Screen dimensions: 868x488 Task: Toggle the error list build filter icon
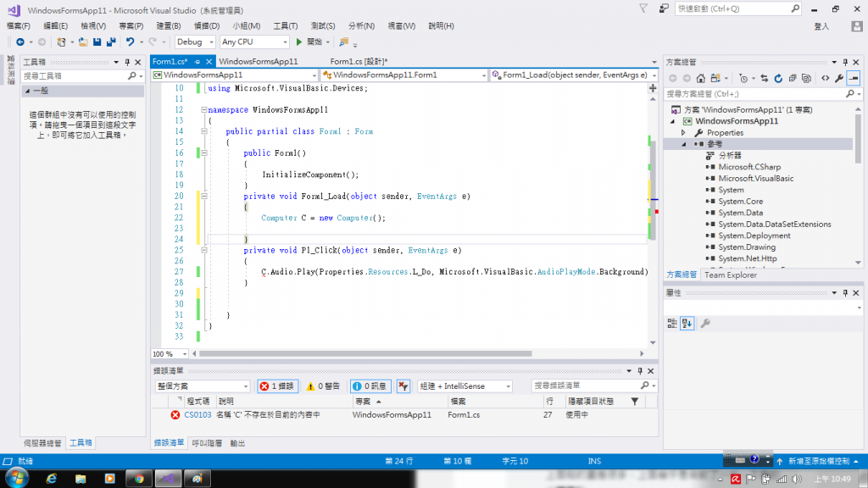pyautogui.click(x=403, y=386)
